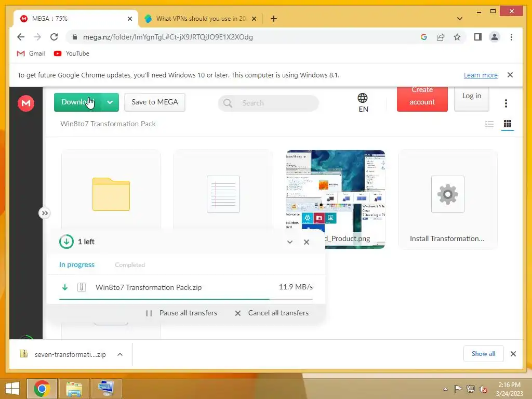Click the padlock site info icon
532x399 pixels.
(x=75, y=37)
